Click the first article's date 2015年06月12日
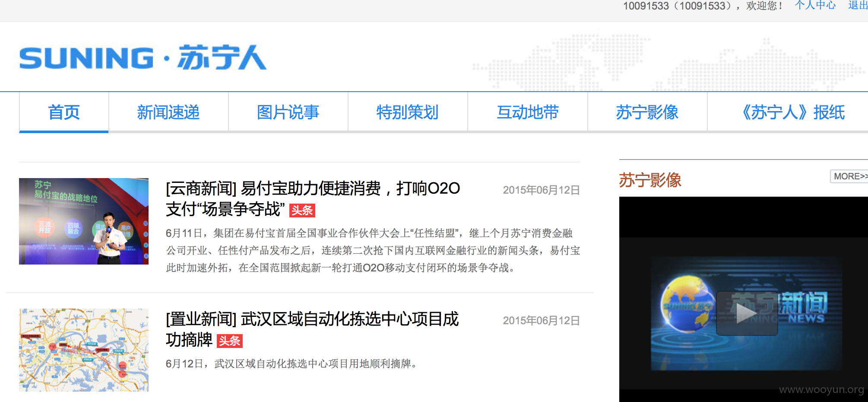This screenshot has width=868, height=402. click(541, 190)
